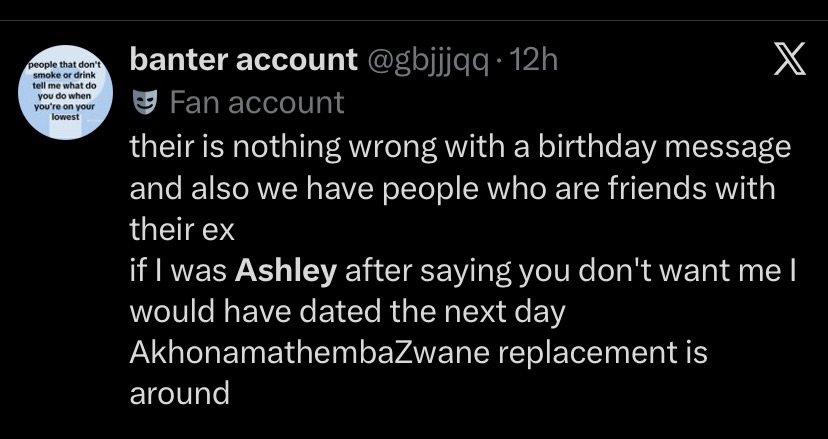Viewport: 828px width, 439px height.
Task: Click 'would have dated the next day'
Action: 348,311
